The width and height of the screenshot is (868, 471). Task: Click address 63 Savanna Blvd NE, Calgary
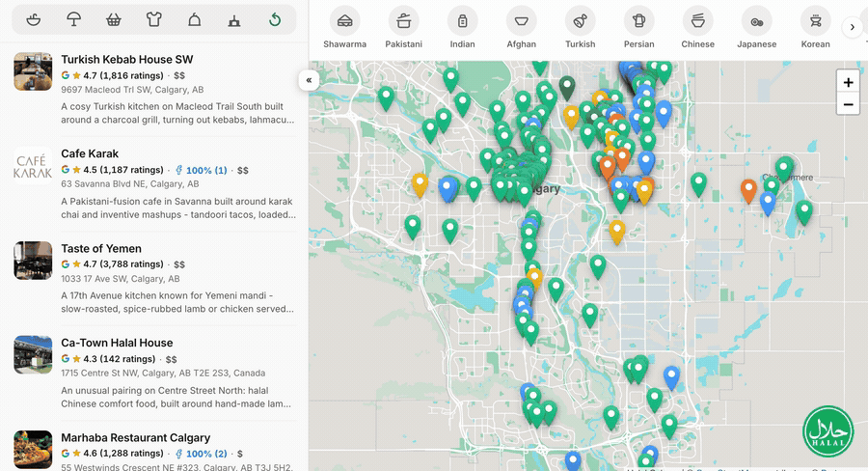130,184
